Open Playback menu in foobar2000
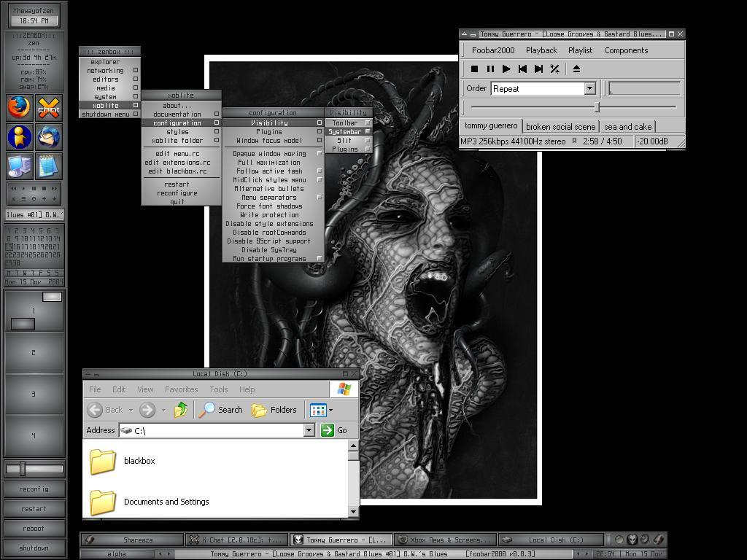This screenshot has height=560, width=747. pyautogui.click(x=541, y=50)
